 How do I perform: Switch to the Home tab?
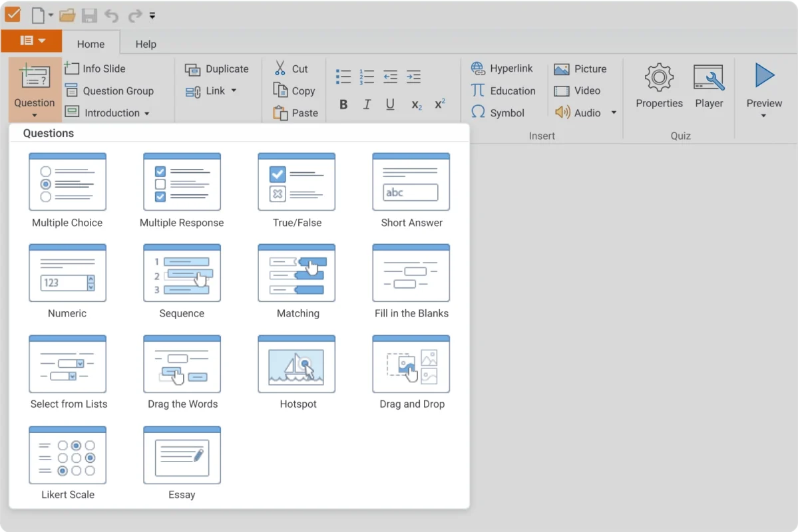(91, 44)
